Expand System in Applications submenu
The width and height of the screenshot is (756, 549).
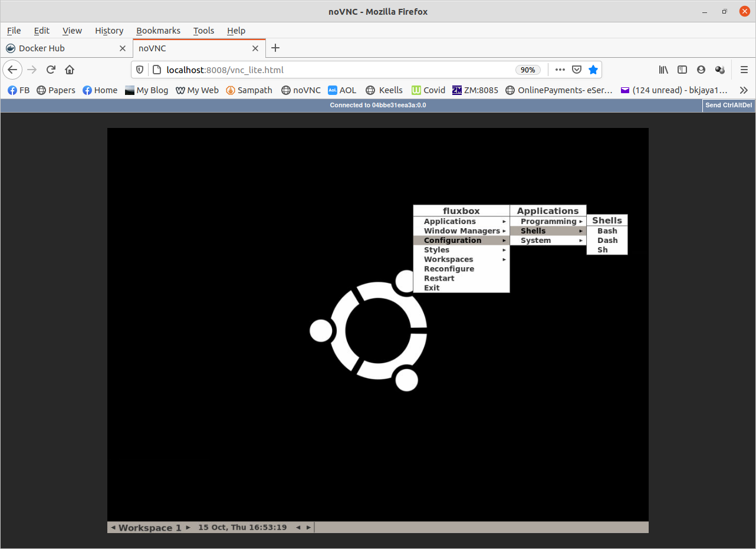pos(548,241)
